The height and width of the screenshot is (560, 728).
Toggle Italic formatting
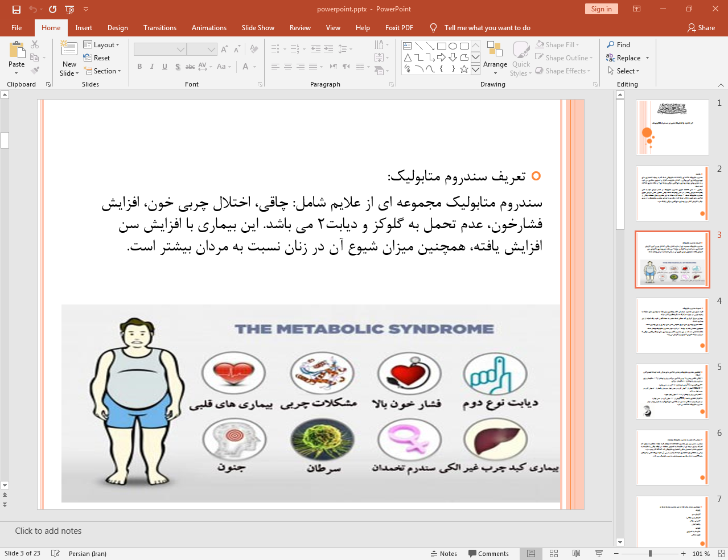click(x=152, y=67)
